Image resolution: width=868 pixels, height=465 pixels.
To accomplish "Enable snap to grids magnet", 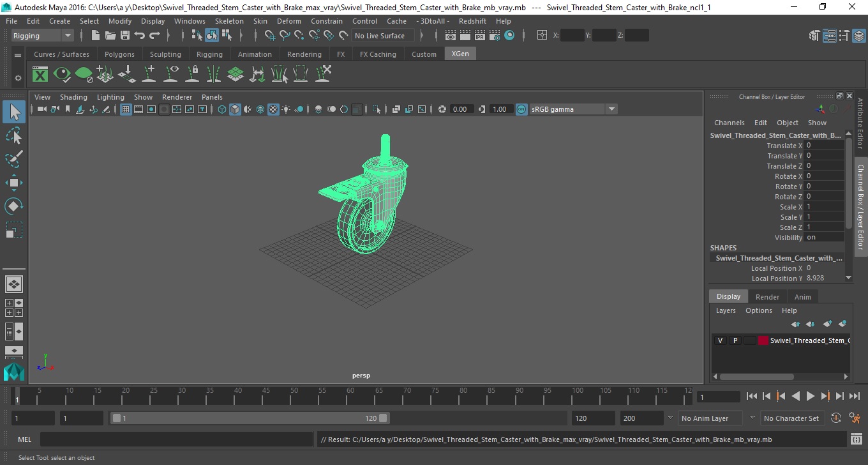I will click(270, 36).
